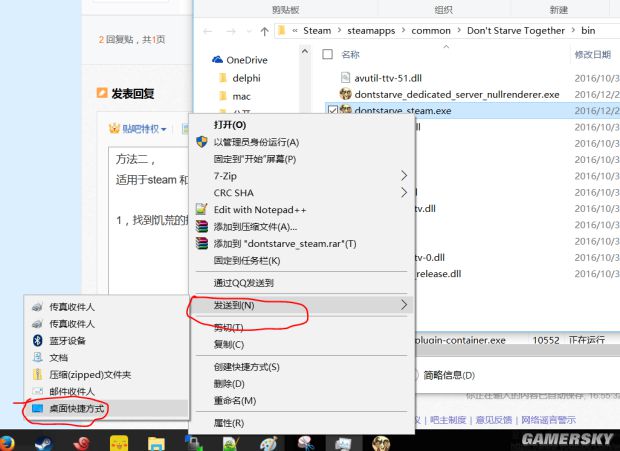This screenshot has height=451, width=620.
Task: Click the avutil-ttv-51.dll file icon
Action: pyautogui.click(x=345, y=77)
